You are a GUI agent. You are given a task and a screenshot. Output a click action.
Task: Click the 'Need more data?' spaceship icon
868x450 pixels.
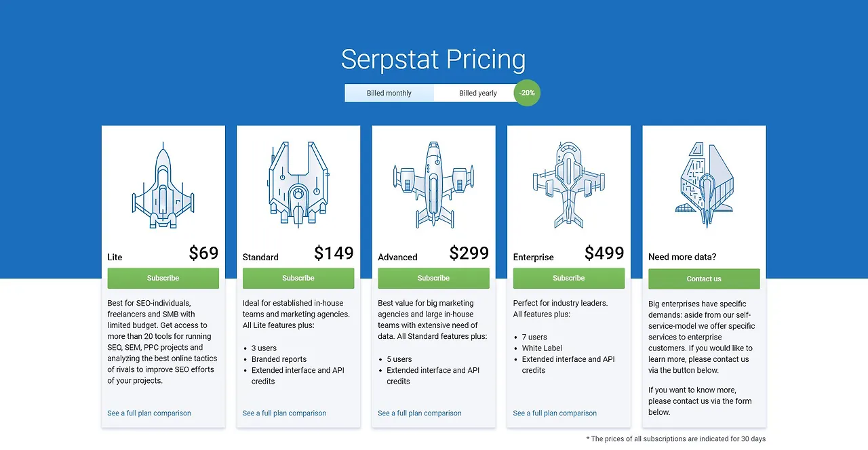pyautogui.click(x=704, y=183)
